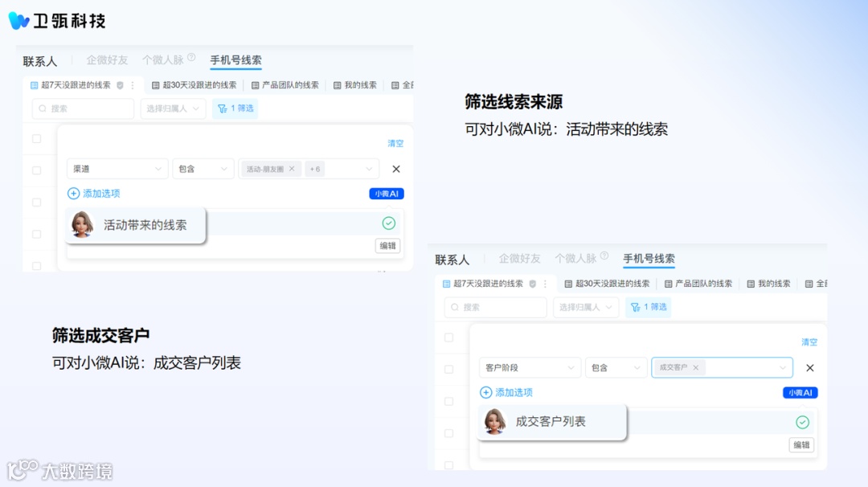Tick the second row checkbox in lower panel

(x=449, y=369)
